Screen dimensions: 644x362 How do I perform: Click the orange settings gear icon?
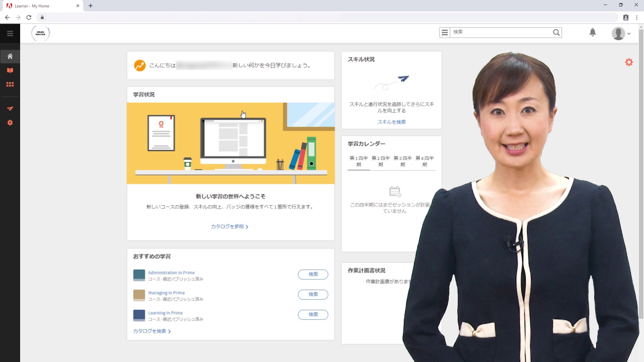[629, 62]
